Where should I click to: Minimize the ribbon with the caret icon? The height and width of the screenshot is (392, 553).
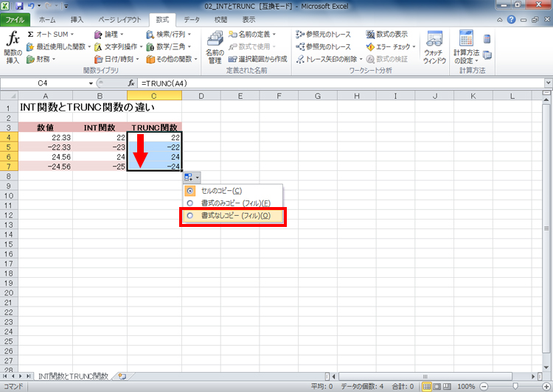[x=499, y=20]
